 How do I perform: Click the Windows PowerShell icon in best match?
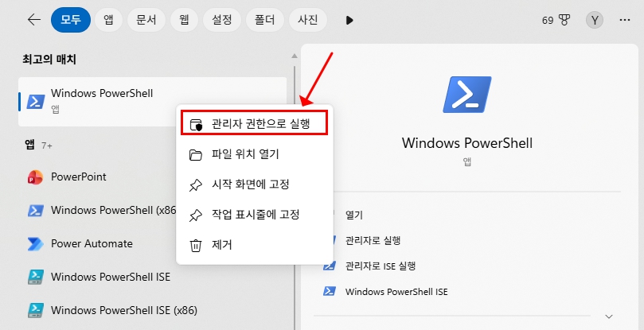click(x=36, y=101)
